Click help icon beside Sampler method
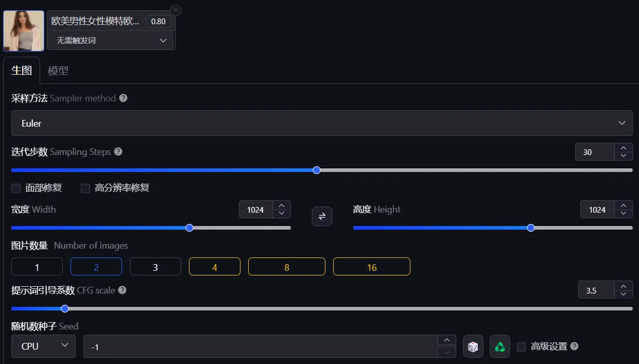The height and width of the screenshot is (364, 639). 123,98
